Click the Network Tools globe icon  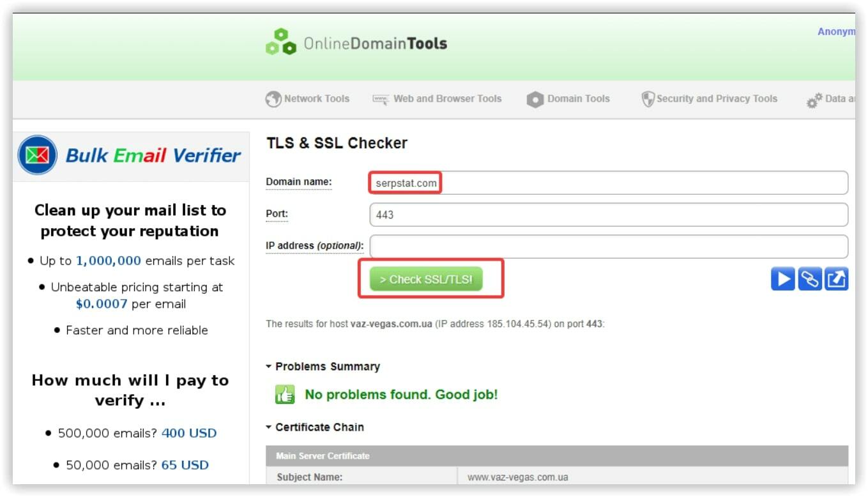pos(273,100)
